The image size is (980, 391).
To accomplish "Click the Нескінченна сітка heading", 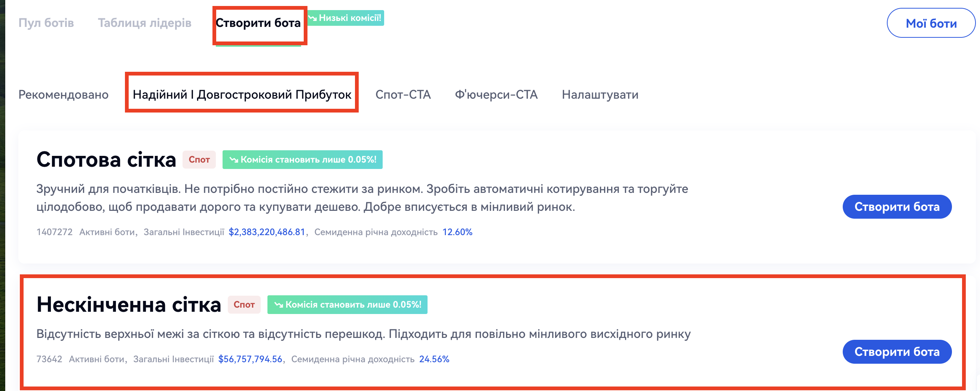I will pos(129,304).
